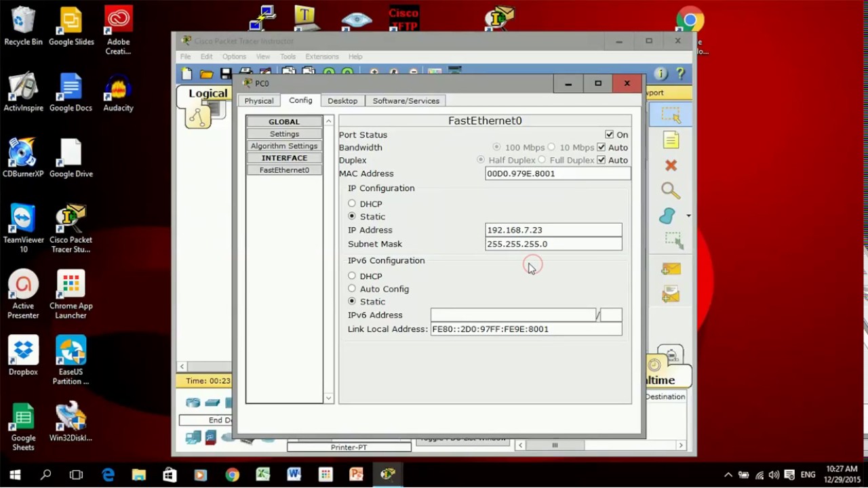Switch to Software/Services tab

point(406,100)
